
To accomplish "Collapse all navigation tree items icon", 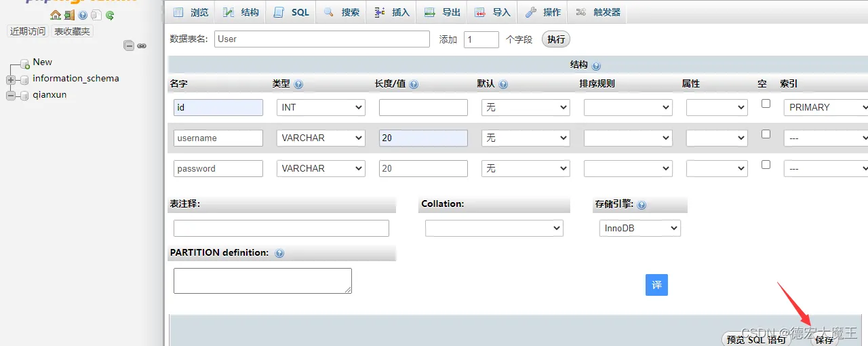I will 129,45.
